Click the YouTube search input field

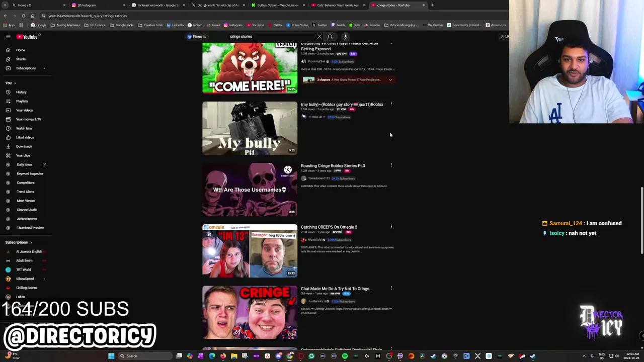pyautogui.click(x=272, y=37)
